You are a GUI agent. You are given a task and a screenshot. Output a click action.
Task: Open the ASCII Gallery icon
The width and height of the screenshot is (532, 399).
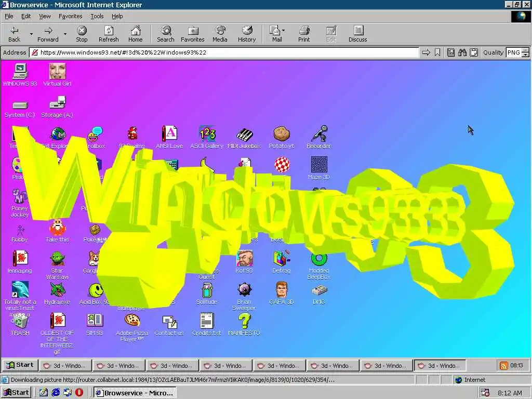click(207, 137)
